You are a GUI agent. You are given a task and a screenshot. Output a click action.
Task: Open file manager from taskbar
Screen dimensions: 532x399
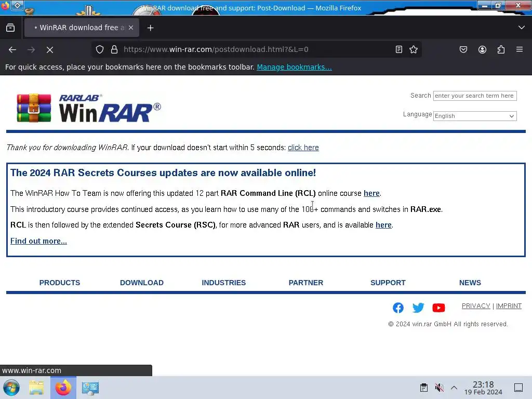tap(36, 388)
